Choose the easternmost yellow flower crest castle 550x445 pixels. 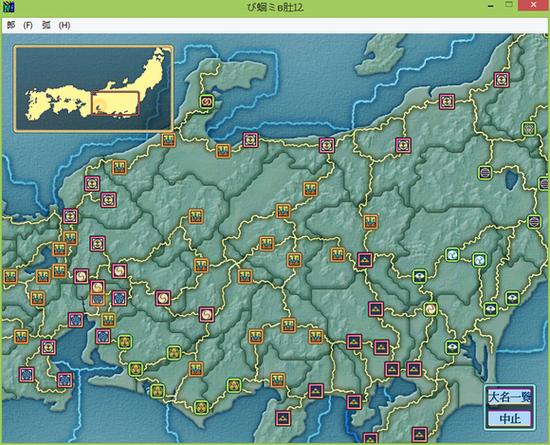[234, 385]
